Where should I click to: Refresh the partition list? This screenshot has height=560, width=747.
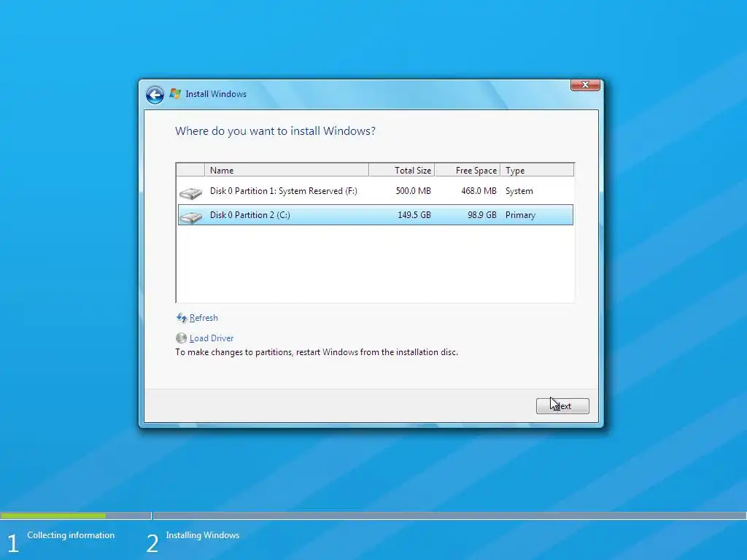[x=204, y=318]
